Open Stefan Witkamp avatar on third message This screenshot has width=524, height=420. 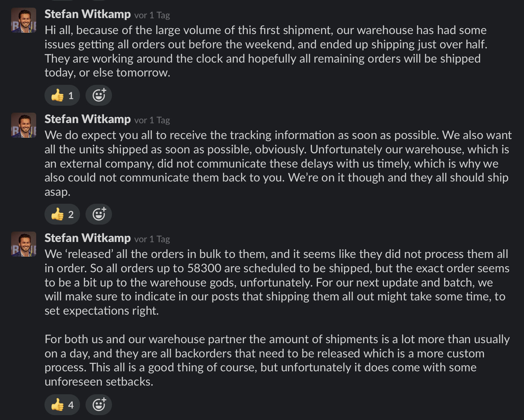(x=24, y=244)
